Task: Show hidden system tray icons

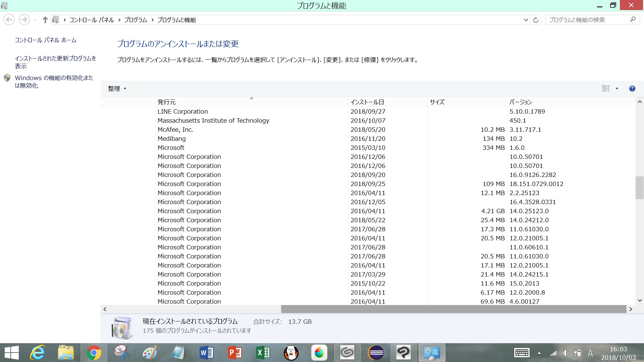Action: [x=539, y=353]
